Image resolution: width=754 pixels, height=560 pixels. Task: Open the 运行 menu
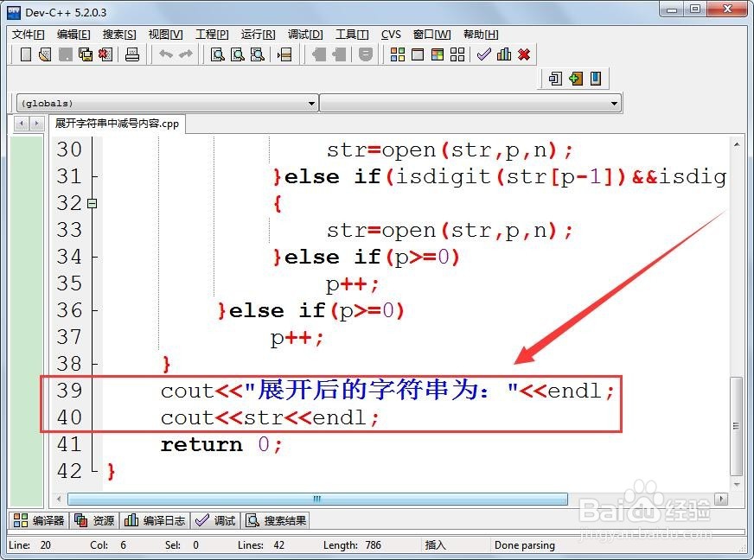(x=256, y=34)
